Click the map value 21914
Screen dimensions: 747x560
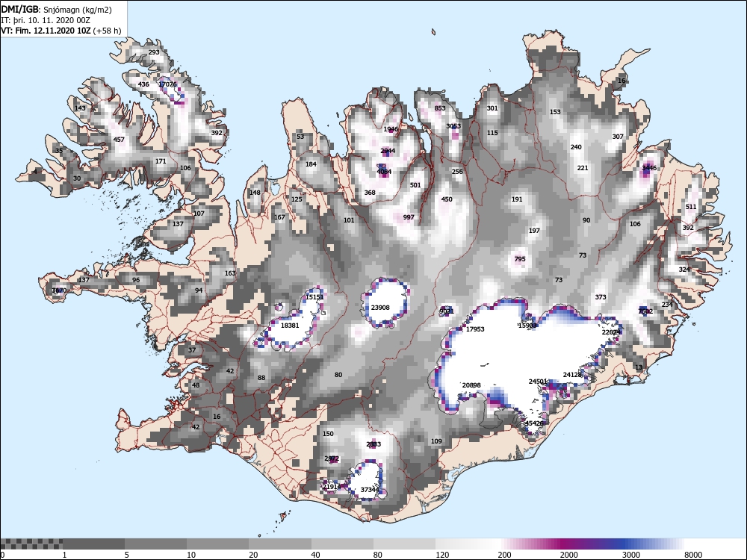(332, 487)
